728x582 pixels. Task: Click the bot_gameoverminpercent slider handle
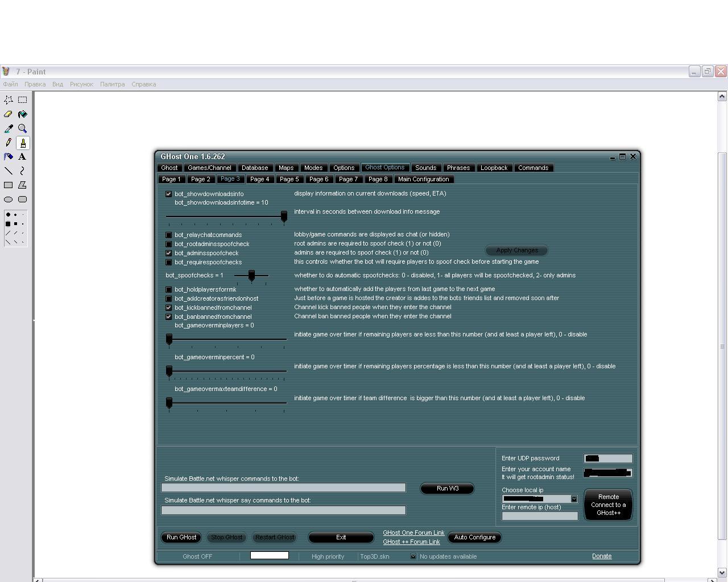[x=169, y=371]
